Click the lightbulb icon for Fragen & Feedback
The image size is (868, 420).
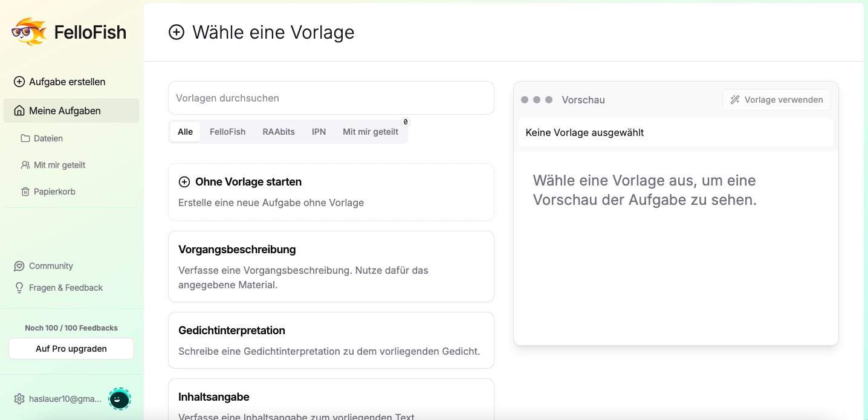pyautogui.click(x=19, y=288)
